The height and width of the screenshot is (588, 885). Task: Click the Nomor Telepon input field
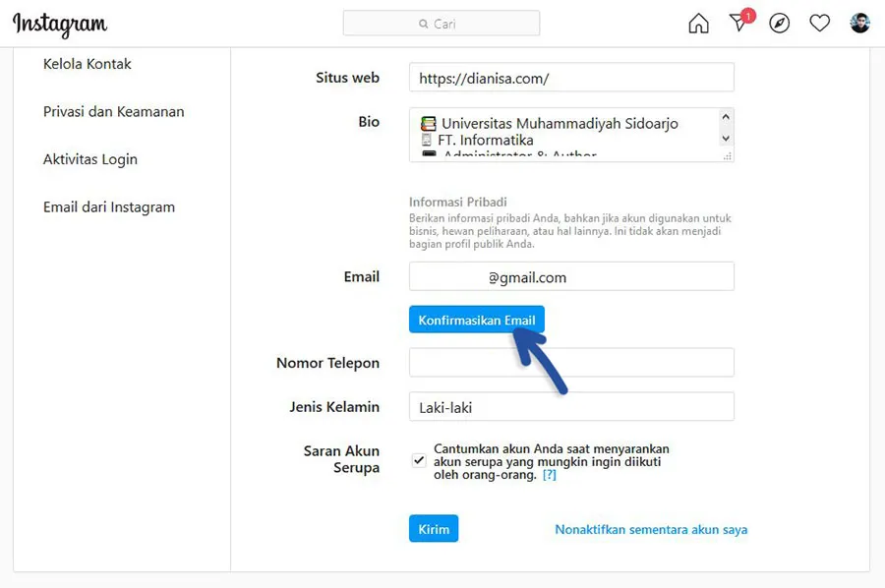click(570, 362)
